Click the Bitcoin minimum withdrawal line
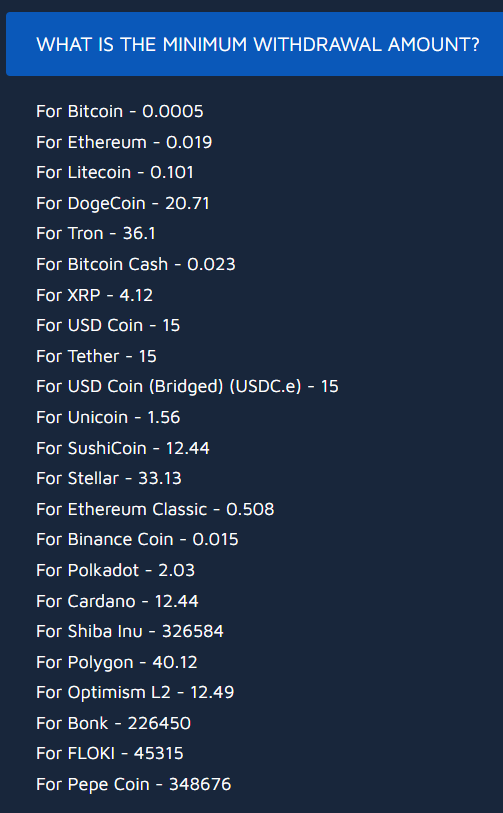This screenshot has width=503, height=813. tap(120, 111)
